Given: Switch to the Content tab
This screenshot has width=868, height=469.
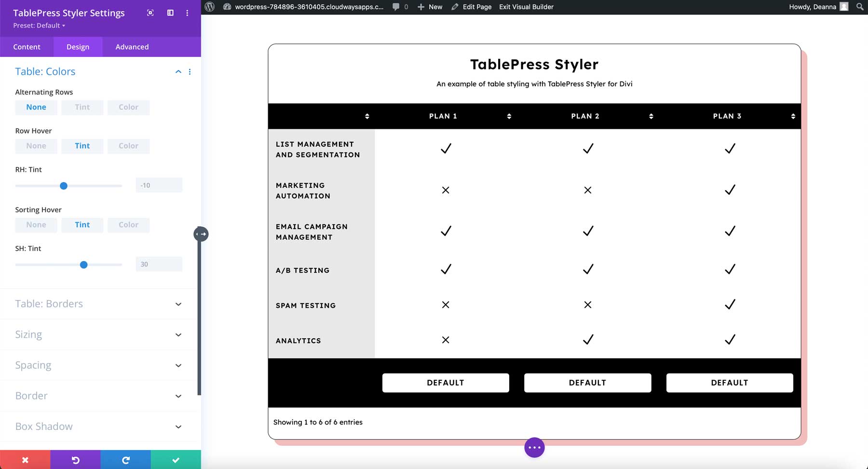Looking at the screenshot, I should (x=27, y=47).
